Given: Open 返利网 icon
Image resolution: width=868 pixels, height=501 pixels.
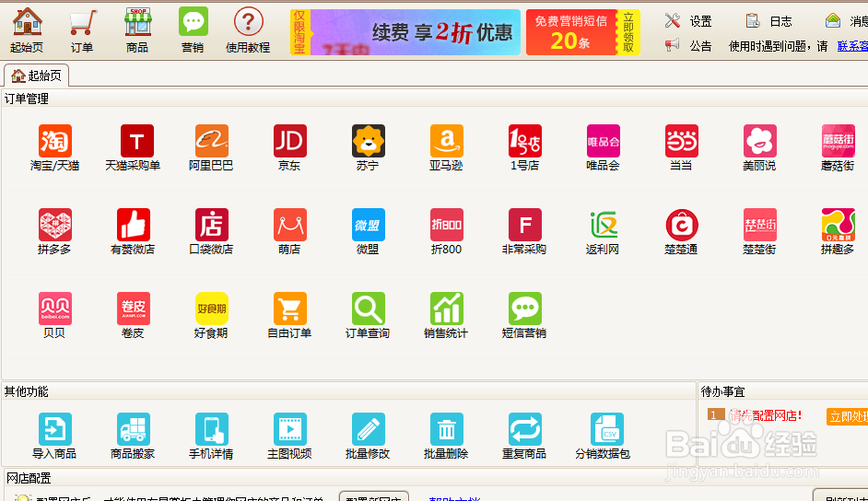Looking at the screenshot, I should (x=603, y=232).
